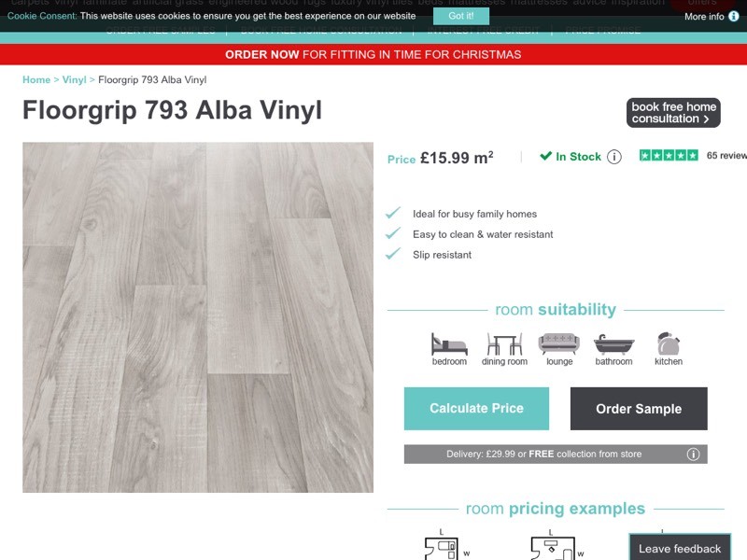Click the kitchen kettle icon
The image size is (747, 560).
pyautogui.click(x=668, y=343)
